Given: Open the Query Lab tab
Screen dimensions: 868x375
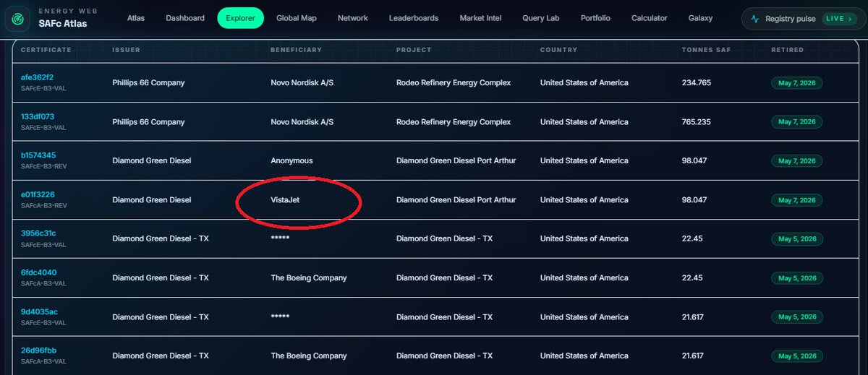Looking at the screenshot, I should [541, 18].
